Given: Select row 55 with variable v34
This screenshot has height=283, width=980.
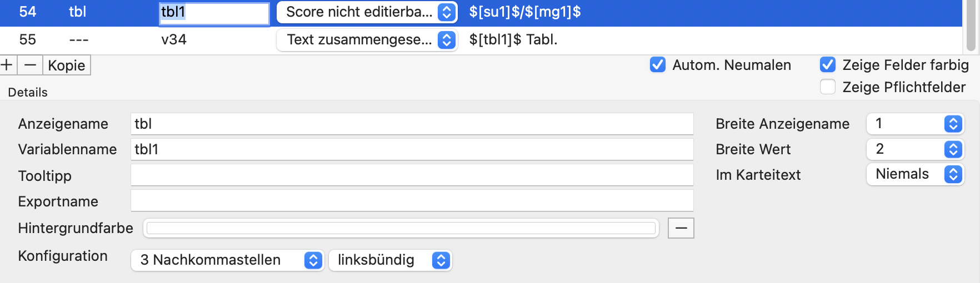Looking at the screenshot, I should point(481,40).
